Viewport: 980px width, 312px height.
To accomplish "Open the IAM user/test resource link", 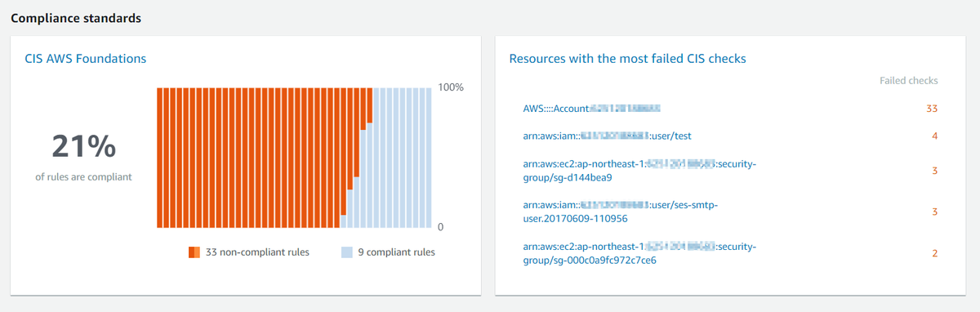I will point(607,136).
